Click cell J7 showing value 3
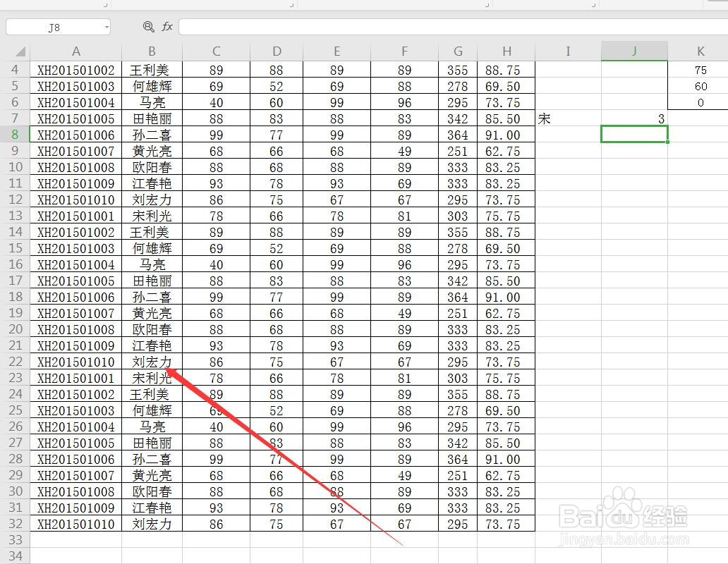The height and width of the screenshot is (564, 728). [634, 118]
